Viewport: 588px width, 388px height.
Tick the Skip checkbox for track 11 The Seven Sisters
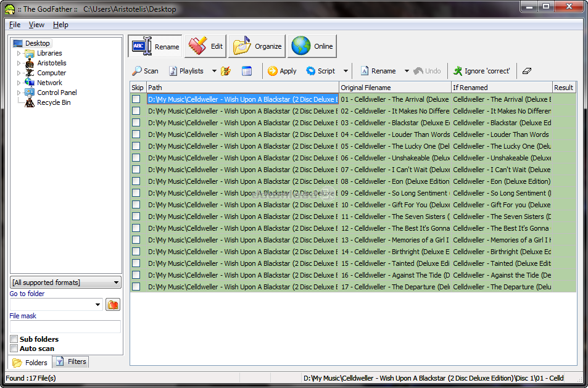click(136, 217)
